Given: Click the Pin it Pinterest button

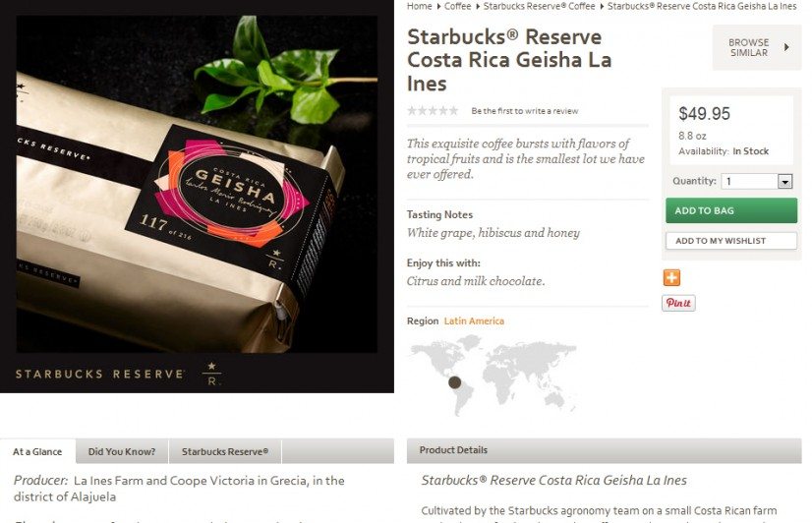Looking at the screenshot, I should (x=678, y=303).
